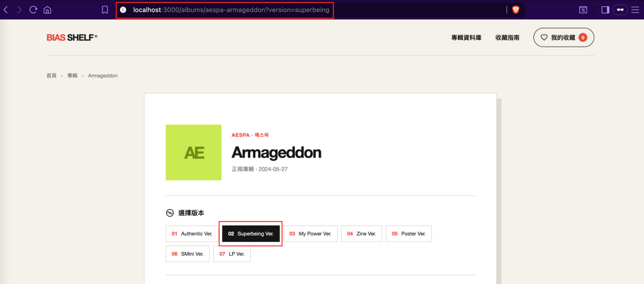Open 我的收藏 button with heart
Image resolution: width=644 pixels, height=284 pixels.
pyautogui.click(x=563, y=37)
